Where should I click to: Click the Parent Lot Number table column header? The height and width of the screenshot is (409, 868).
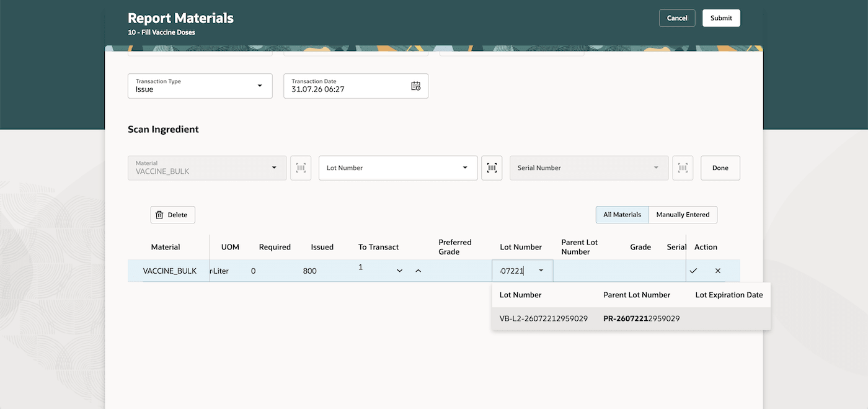coord(580,247)
